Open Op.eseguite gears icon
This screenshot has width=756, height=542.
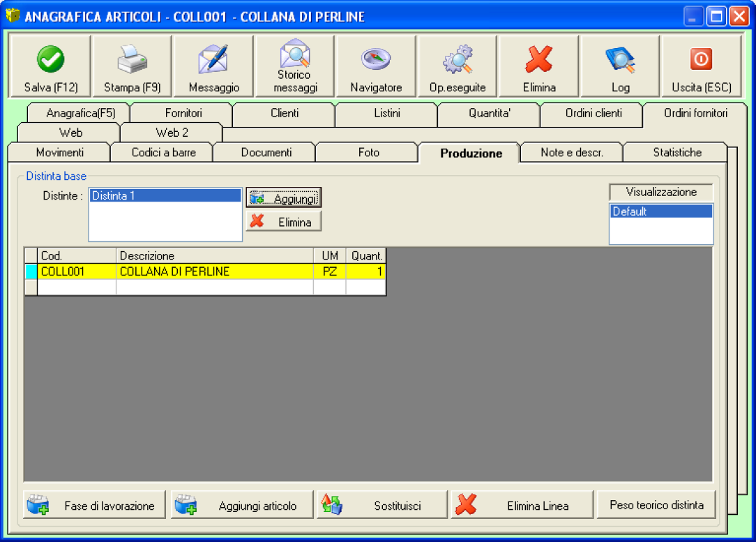458,60
